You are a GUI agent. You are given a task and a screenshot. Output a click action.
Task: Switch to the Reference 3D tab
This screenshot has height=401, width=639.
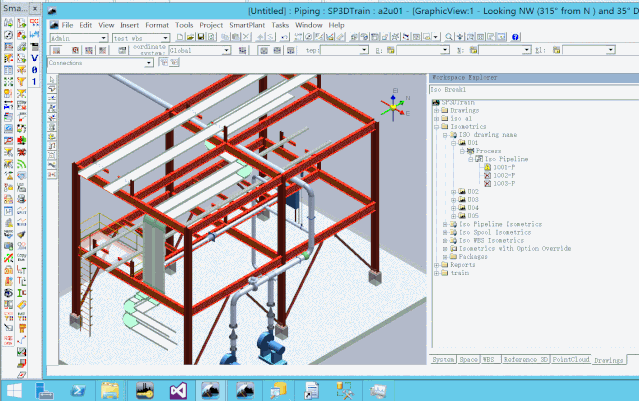(525, 359)
